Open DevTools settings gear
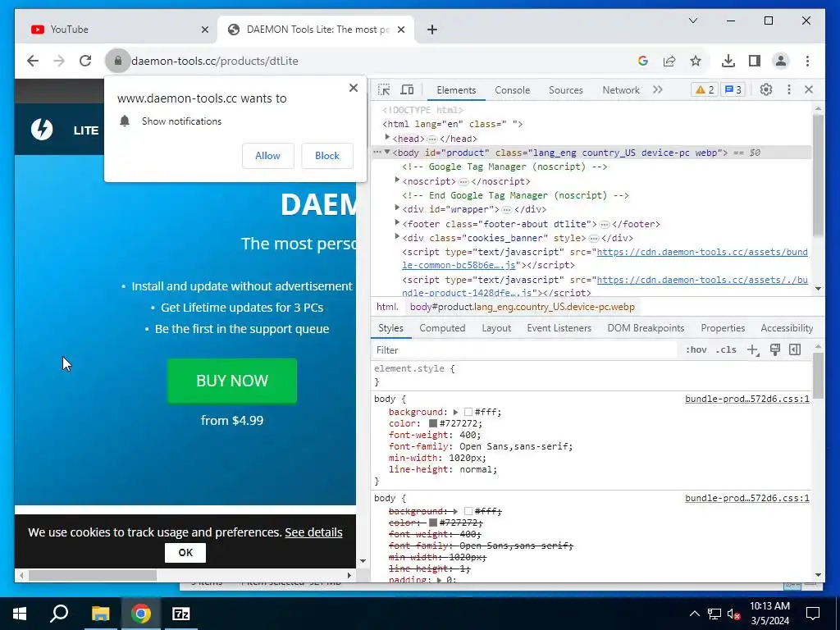This screenshot has height=630, width=840. 766,90
